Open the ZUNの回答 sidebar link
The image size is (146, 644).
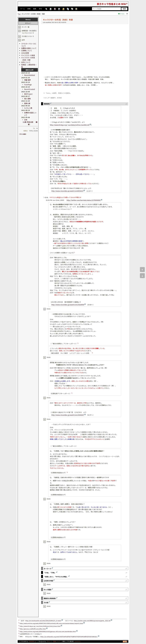point(25,53)
